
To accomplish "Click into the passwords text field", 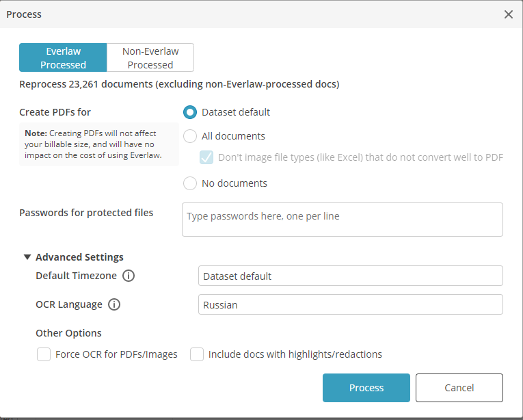I will pos(342,220).
